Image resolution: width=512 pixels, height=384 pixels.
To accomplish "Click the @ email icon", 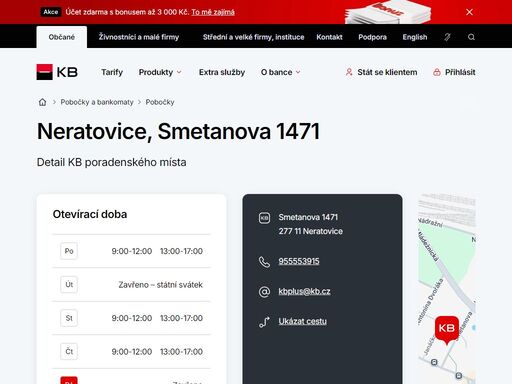I will point(264,292).
